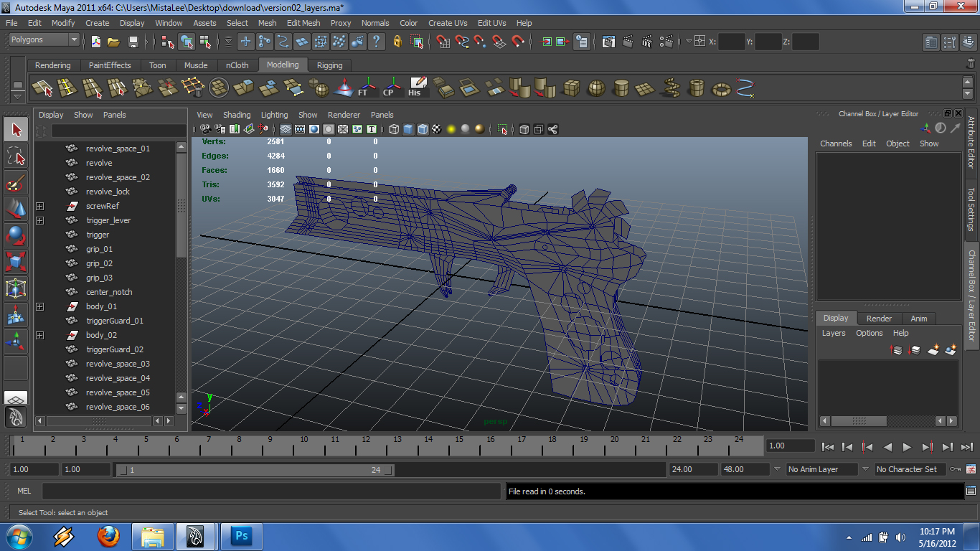This screenshot has width=980, height=551.
Task: Click the IPR render clapperboard icon
Action: (646, 42)
